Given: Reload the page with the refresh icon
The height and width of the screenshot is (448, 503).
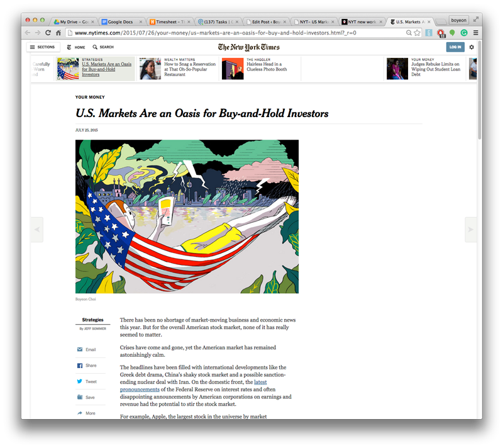Looking at the screenshot, I should click(48, 33).
